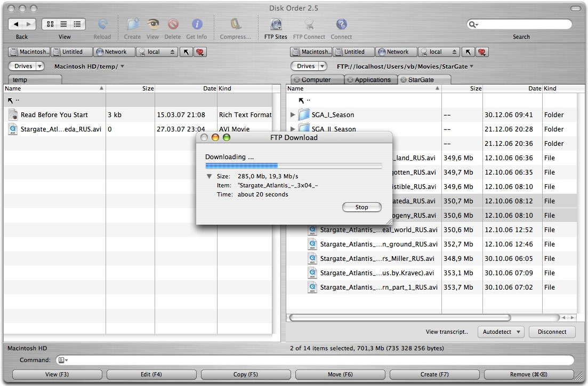
Task: Click the Create folder toolbar icon
Action: 132,24
